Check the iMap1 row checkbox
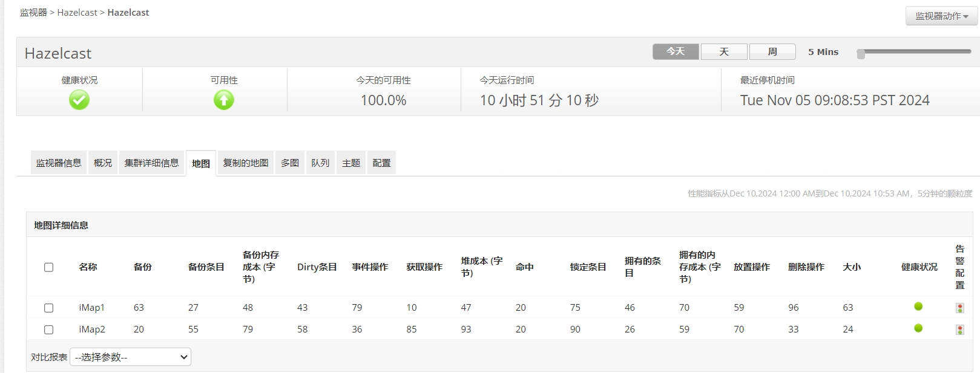 [49, 308]
